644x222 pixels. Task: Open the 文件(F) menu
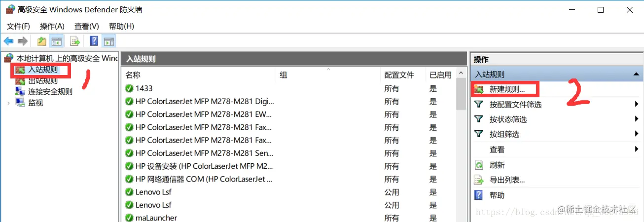(19, 26)
